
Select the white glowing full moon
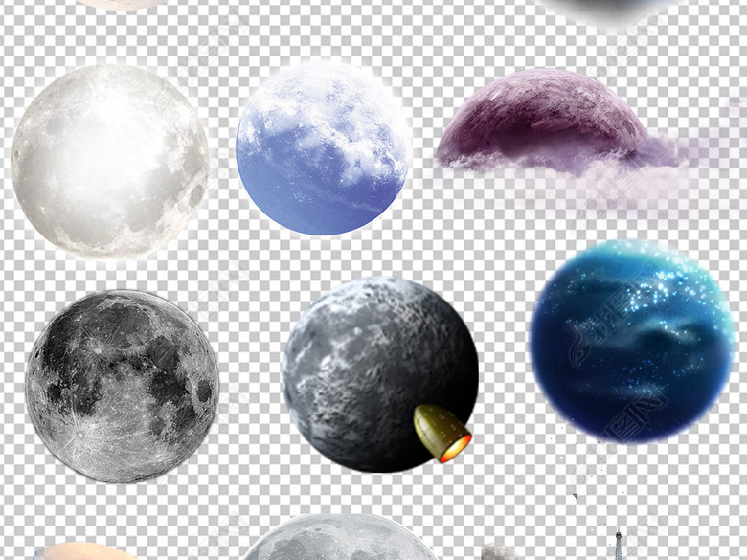pyautogui.click(x=109, y=159)
